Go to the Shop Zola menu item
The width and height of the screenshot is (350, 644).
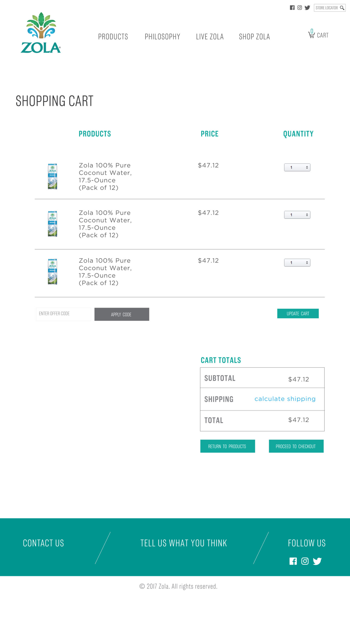click(x=254, y=37)
